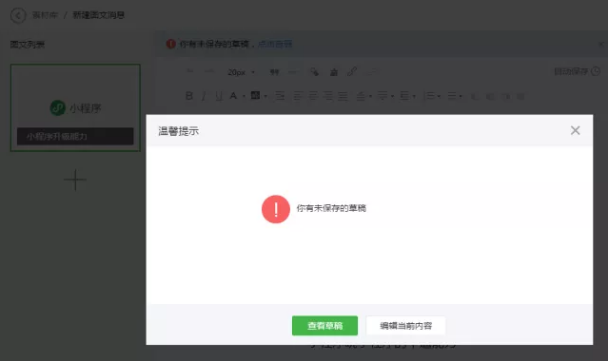Close the 温馨提示 dialog with the X
The width and height of the screenshot is (608, 361).
click(x=575, y=130)
